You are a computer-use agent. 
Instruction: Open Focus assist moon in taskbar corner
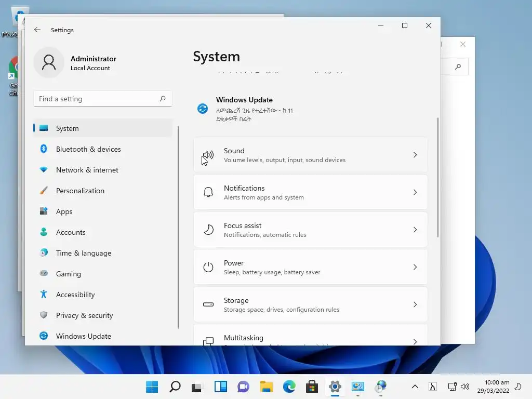(x=518, y=387)
